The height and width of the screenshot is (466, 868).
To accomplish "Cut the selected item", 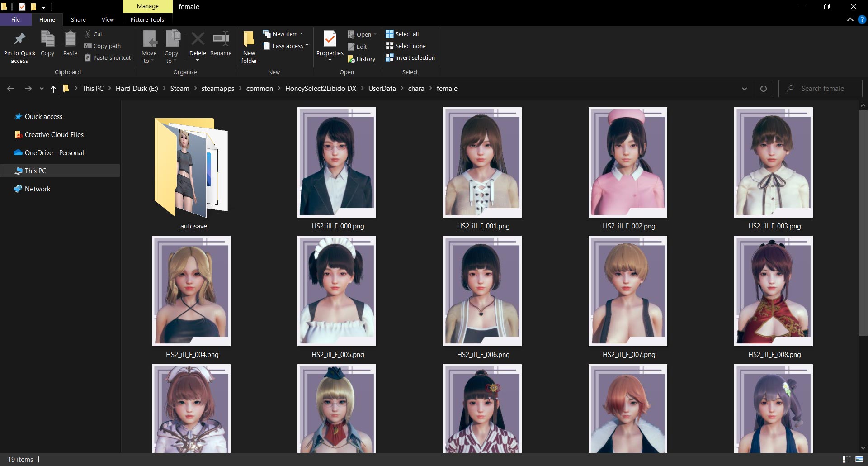I will click(94, 34).
